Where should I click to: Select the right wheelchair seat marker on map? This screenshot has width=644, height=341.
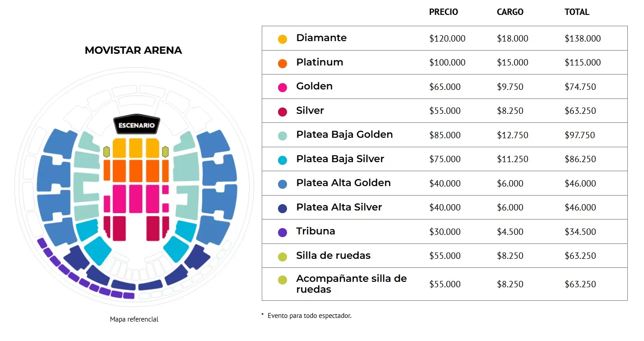pos(166,151)
